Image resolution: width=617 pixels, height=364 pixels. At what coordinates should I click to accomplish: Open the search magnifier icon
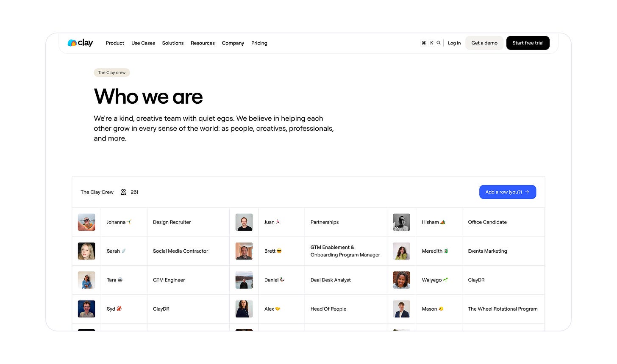coord(439,43)
